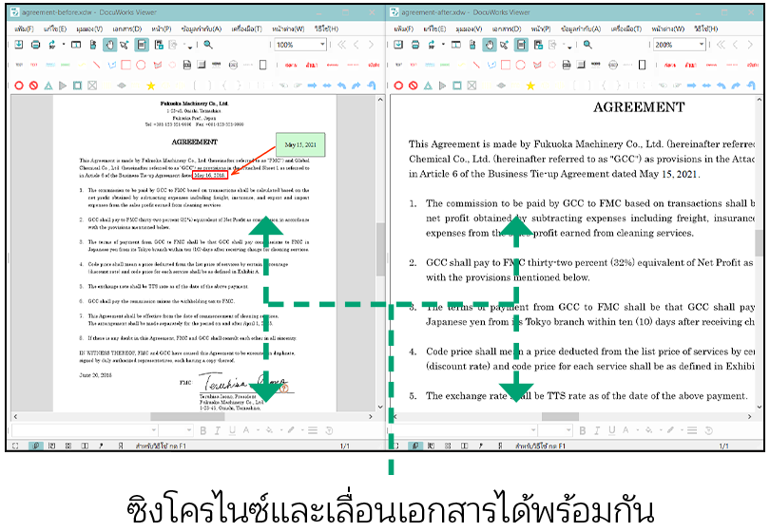
Task: Toggle underline formatting in the left window's bottom toolbar
Action: (x=231, y=430)
